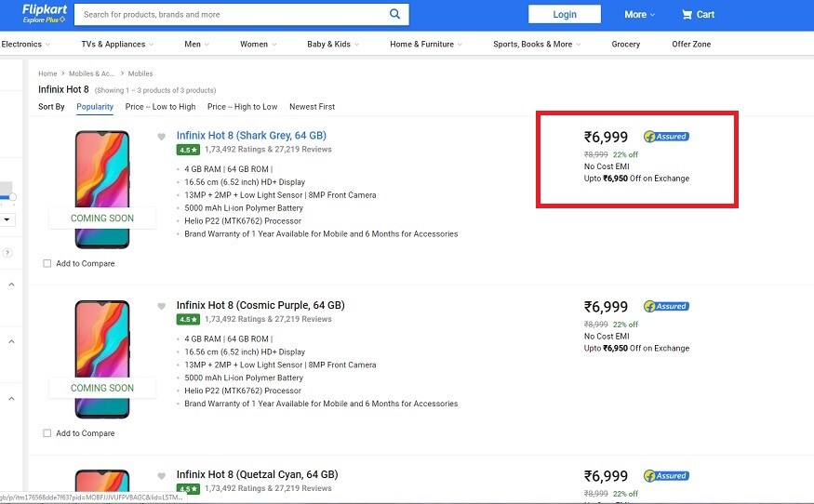
Task: Click the price range slider handle
Action: tap(12, 197)
